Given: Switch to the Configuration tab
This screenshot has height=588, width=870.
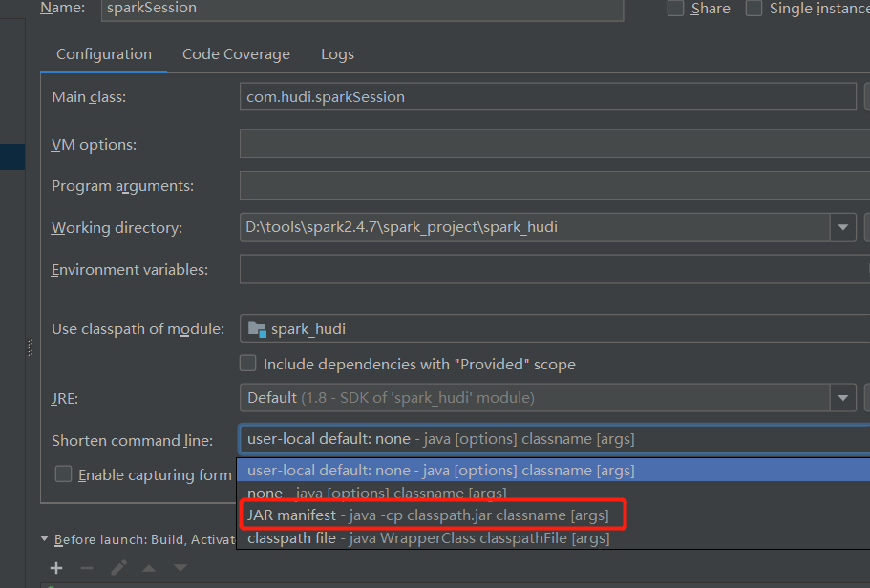Looking at the screenshot, I should tap(104, 54).
